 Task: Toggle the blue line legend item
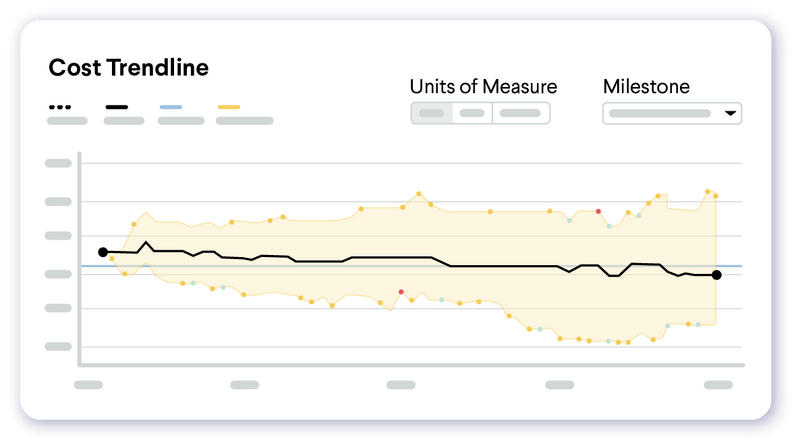point(181,114)
